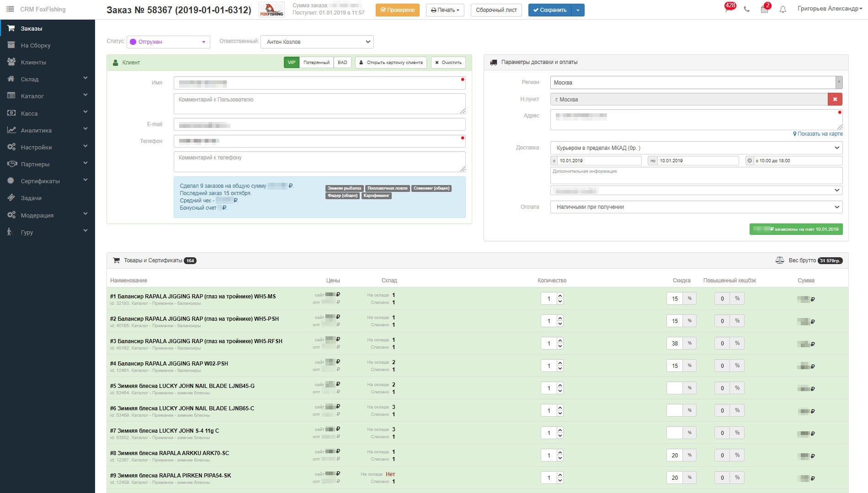Open the Ответственный dropdown Антон Козлов

coord(317,42)
